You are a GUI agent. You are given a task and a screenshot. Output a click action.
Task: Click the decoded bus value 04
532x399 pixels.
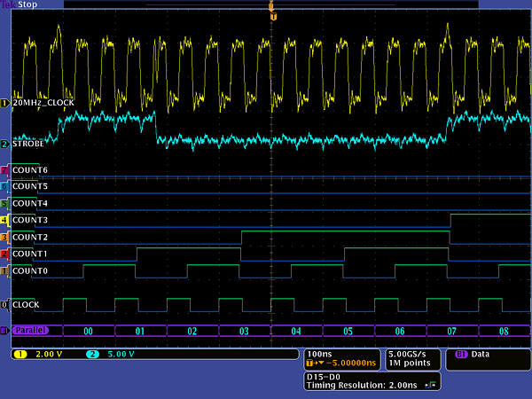tap(296, 331)
